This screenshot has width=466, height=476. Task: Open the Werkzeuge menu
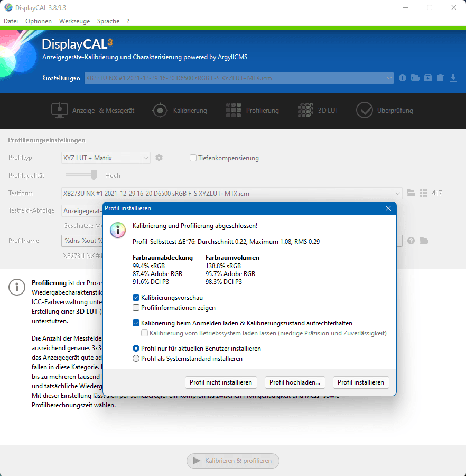[74, 21]
